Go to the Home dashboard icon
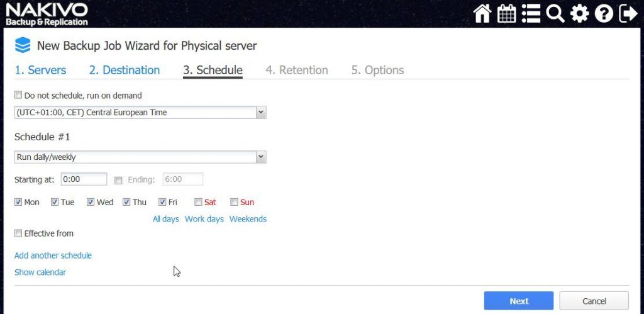Viewport: 644px width, 314px height. (482, 14)
